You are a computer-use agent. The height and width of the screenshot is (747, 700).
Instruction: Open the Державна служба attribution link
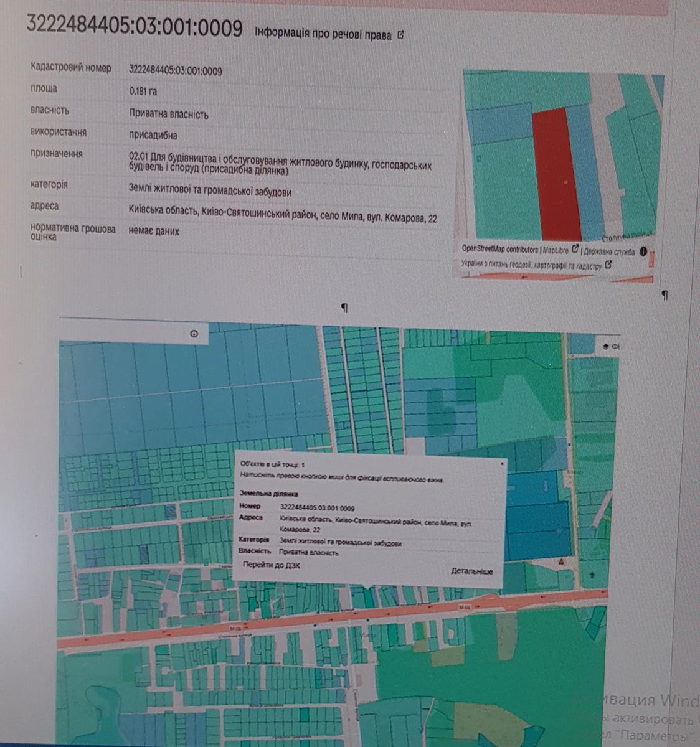pyautogui.click(x=609, y=252)
